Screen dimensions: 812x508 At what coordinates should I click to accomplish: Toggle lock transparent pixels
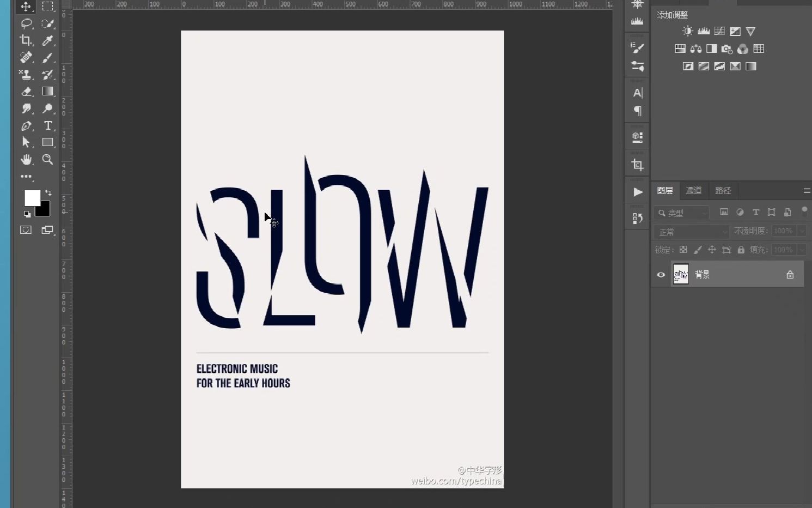pos(683,250)
